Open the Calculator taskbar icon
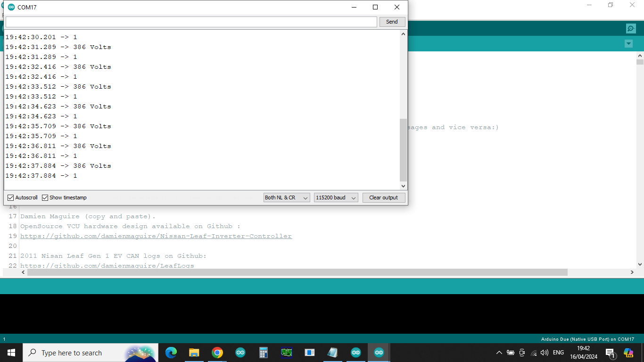 pos(263,353)
